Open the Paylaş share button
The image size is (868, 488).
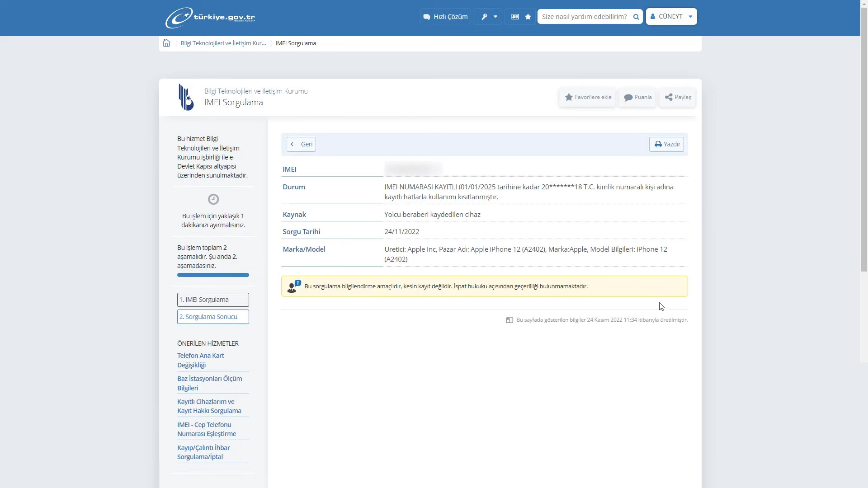[677, 97]
